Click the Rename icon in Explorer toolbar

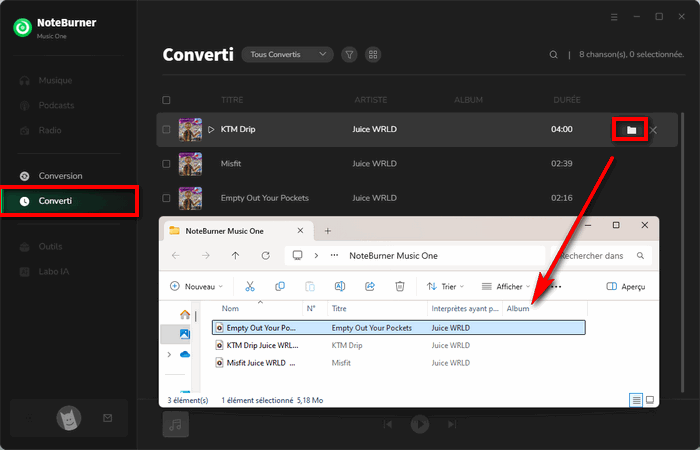click(x=340, y=287)
